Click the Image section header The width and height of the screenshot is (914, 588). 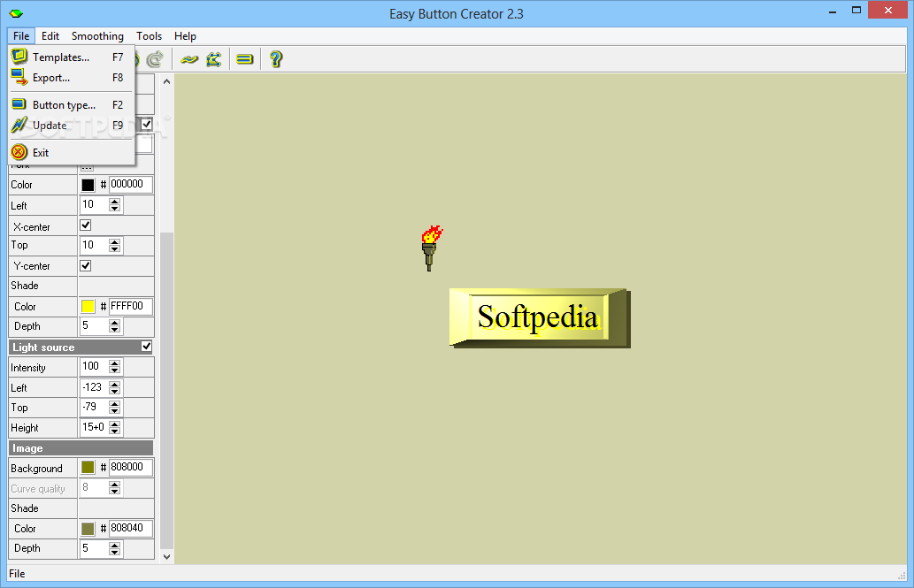pos(81,448)
